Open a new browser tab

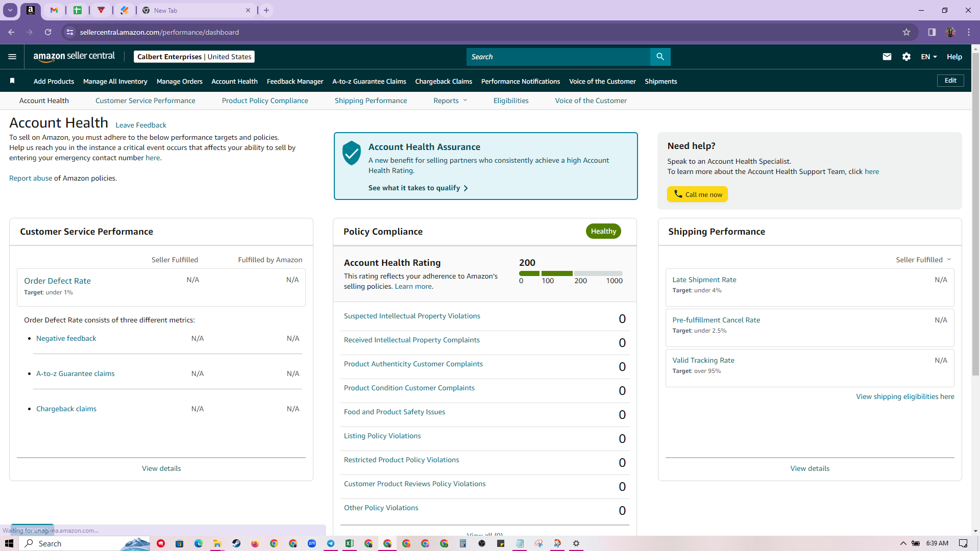(x=266, y=10)
